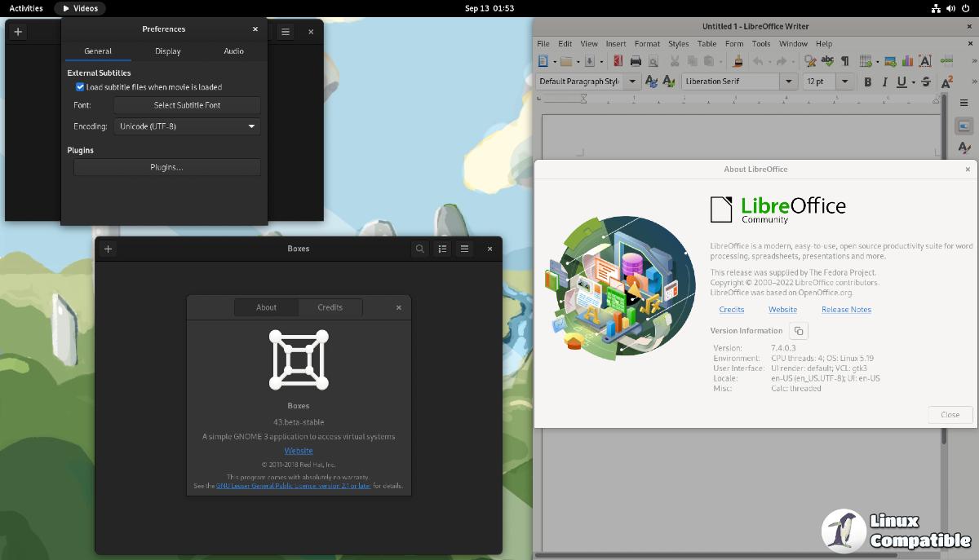The height and width of the screenshot is (560, 979).
Task: Open search in the Boxes window
Action: 419,249
